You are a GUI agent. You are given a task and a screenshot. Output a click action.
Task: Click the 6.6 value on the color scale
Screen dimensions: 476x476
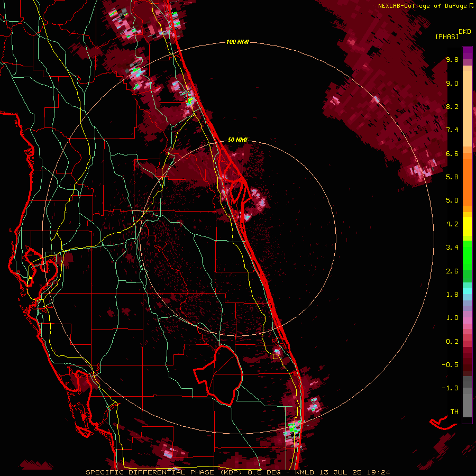pyautogui.click(x=452, y=153)
